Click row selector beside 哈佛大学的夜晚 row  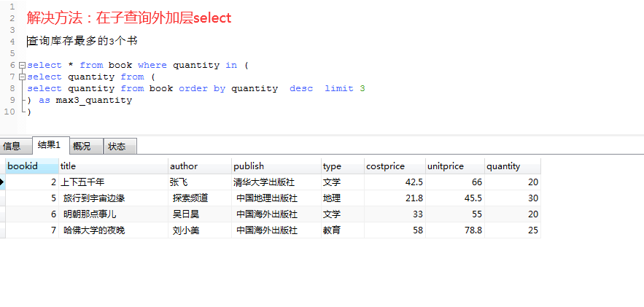pos(2,230)
